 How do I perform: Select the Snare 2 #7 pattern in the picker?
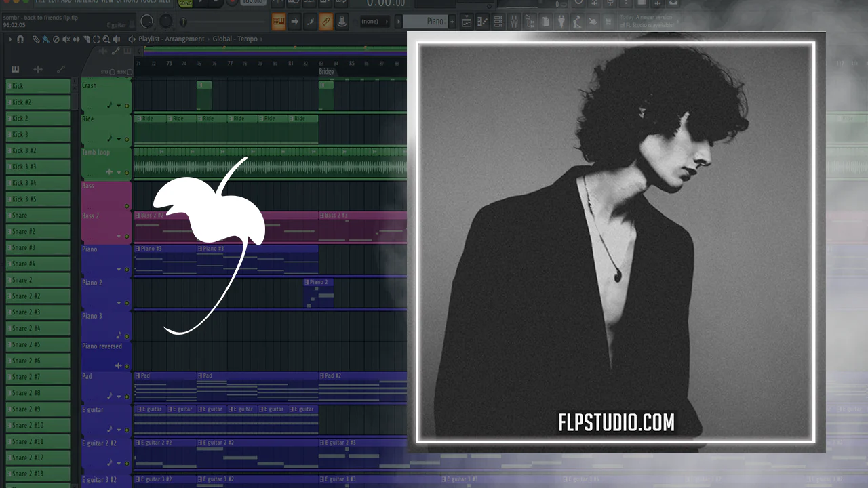[x=38, y=377]
